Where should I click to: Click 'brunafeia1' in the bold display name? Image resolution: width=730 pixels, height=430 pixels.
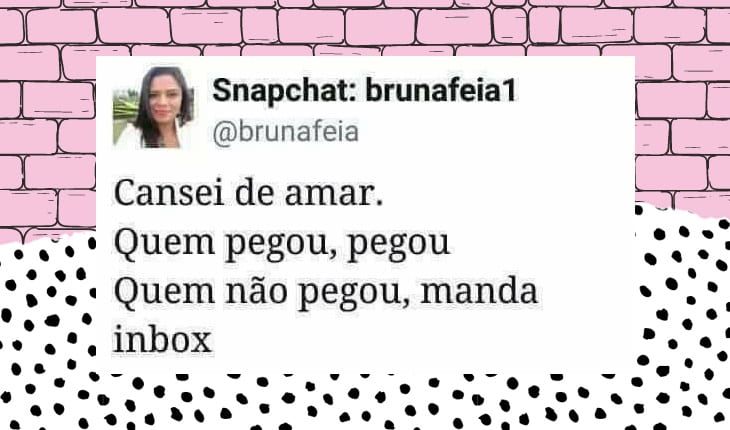pyautogui.click(x=441, y=90)
